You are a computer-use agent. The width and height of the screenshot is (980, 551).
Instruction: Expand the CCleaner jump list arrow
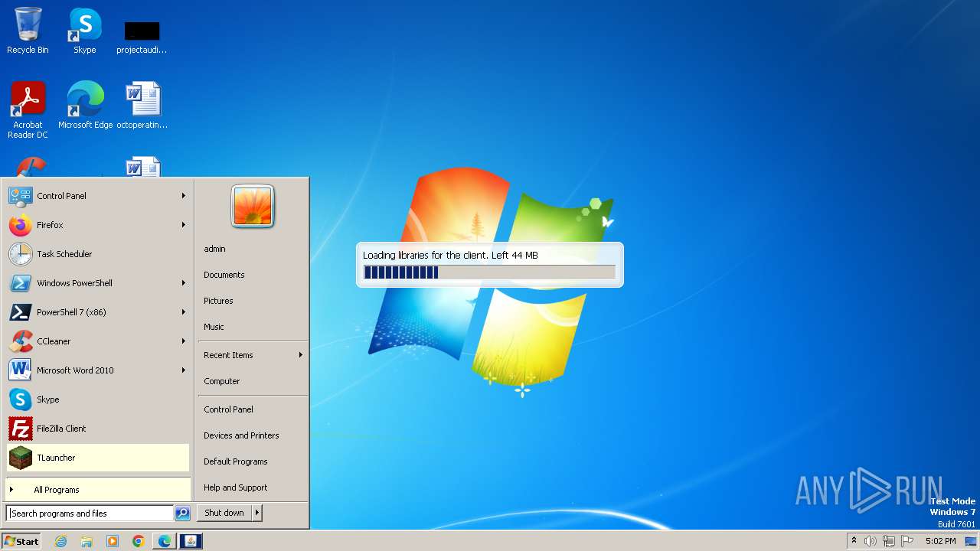[x=183, y=341]
